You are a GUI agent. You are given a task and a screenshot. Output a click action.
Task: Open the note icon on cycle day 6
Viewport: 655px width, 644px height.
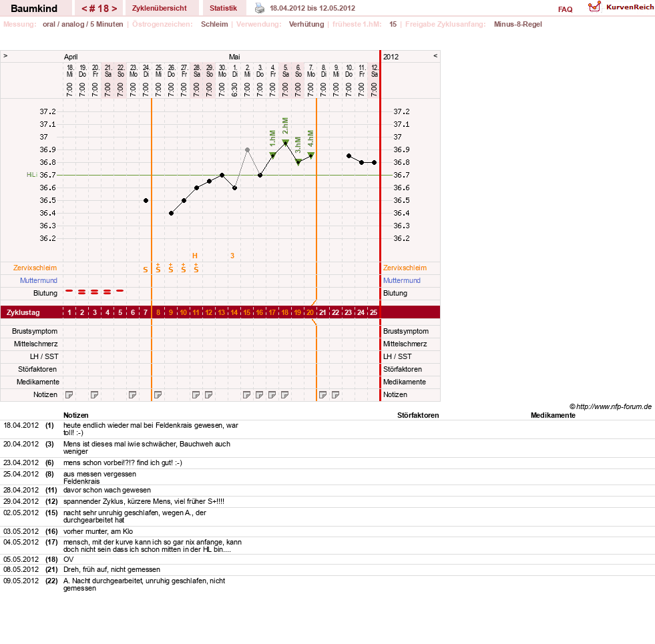tap(132, 394)
